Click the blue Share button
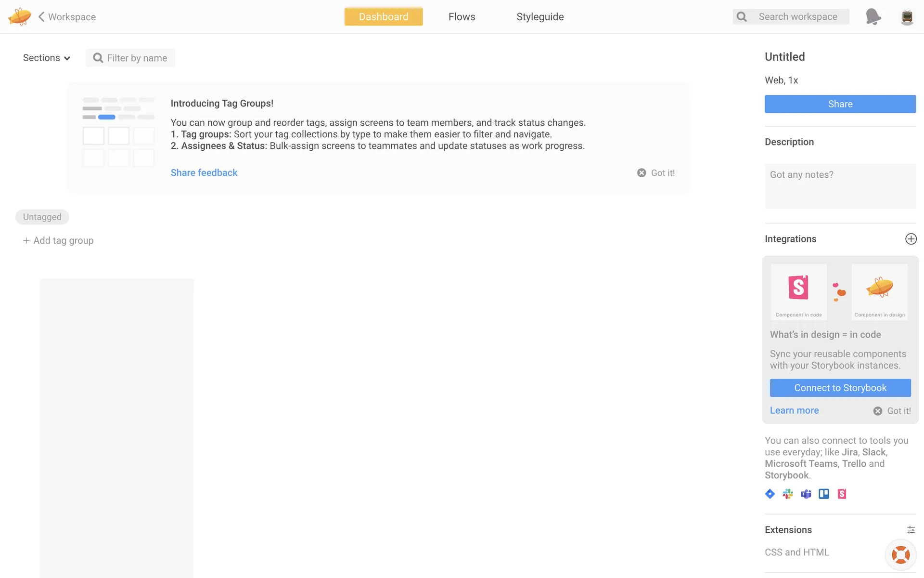The height and width of the screenshot is (578, 924). point(840,104)
